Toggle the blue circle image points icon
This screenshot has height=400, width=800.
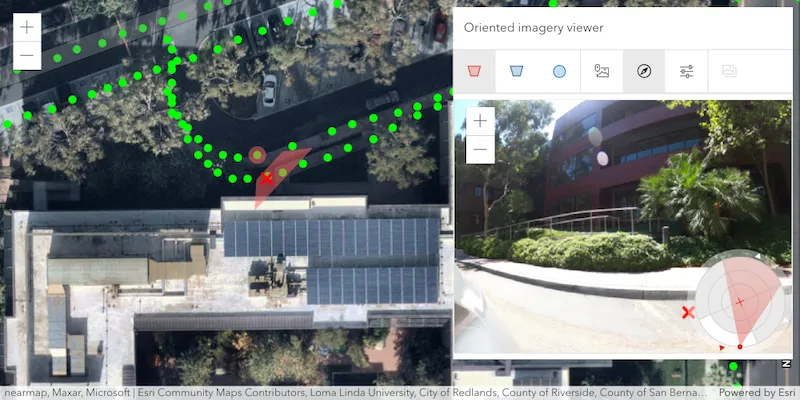point(559,71)
